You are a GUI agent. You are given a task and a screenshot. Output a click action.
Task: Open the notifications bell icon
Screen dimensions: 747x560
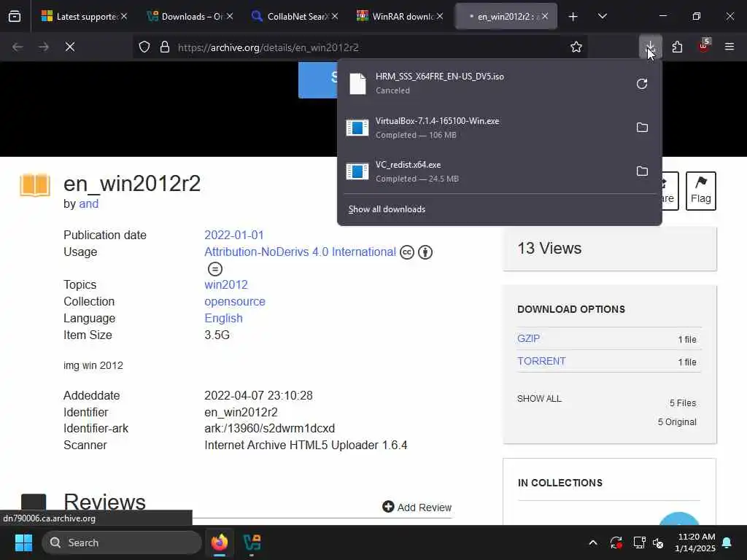pos(727,542)
